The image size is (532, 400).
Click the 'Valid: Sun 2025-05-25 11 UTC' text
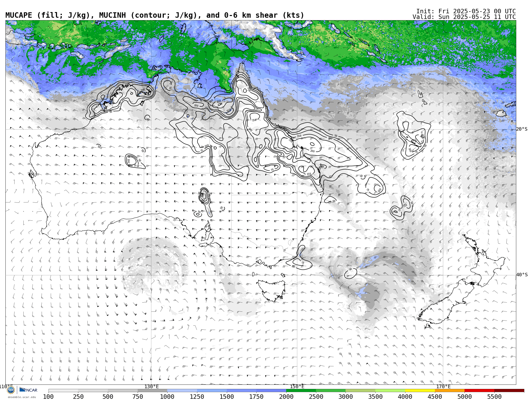point(464,17)
